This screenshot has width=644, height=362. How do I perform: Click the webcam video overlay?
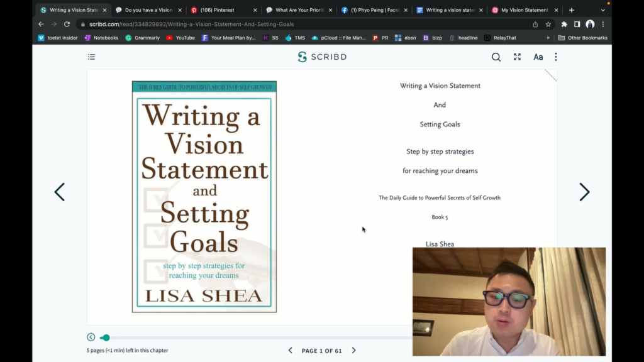pyautogui.click(x=509, y=301)
